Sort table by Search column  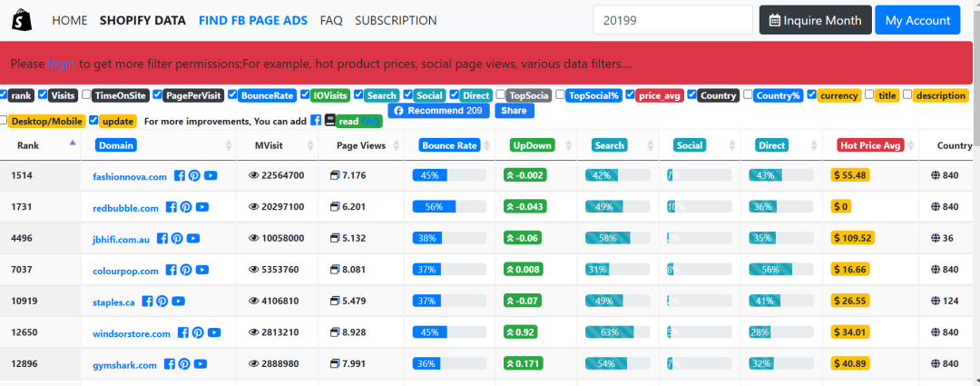click(618, 145)
